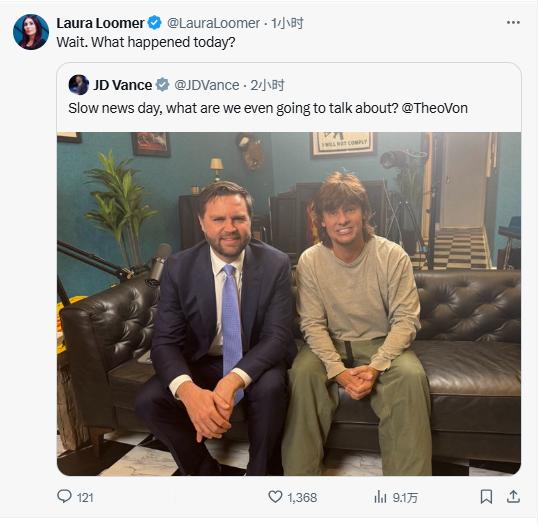Like the post with the heart icon
Viewport: 540px width, 524px height.
pos(275,496)
